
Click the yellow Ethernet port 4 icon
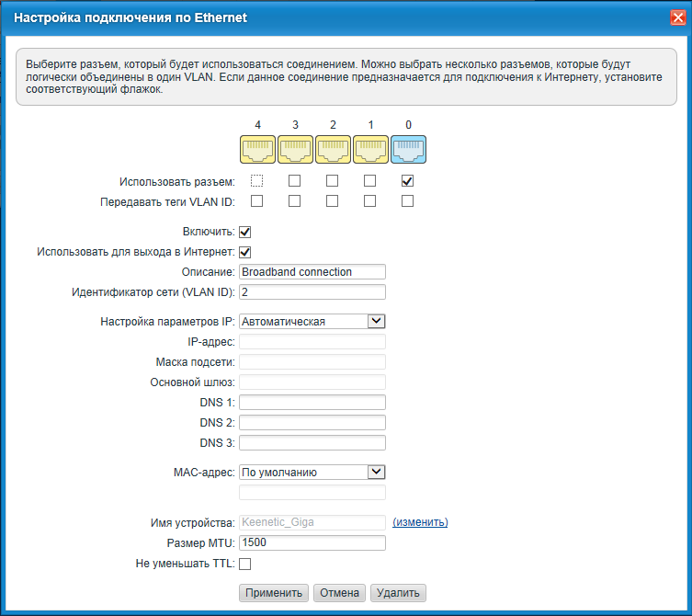(257, 149)
